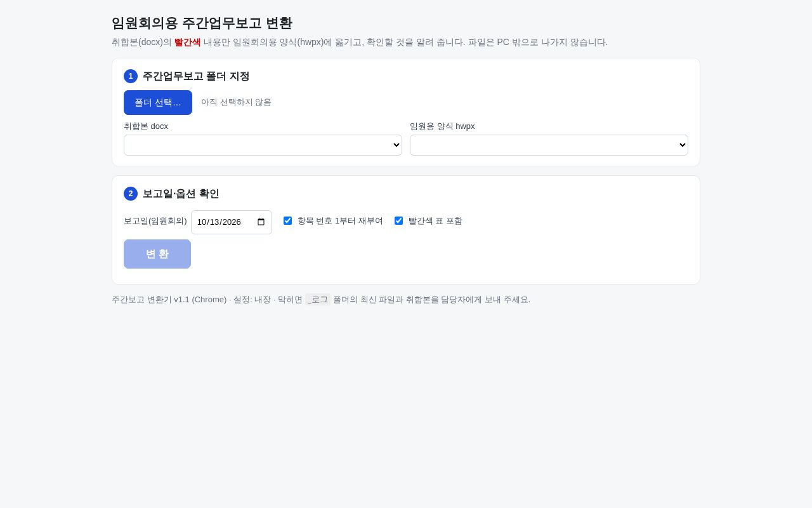The height and width of the screenshot is (508, 812).
Task: Open the 임원용 양식 hwpx dropdown
Action: [x=549, y=145]
